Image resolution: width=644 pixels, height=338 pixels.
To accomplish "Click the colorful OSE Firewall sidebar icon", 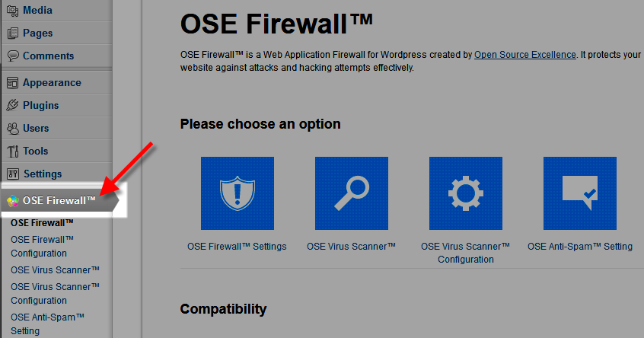I will (13, 202).
